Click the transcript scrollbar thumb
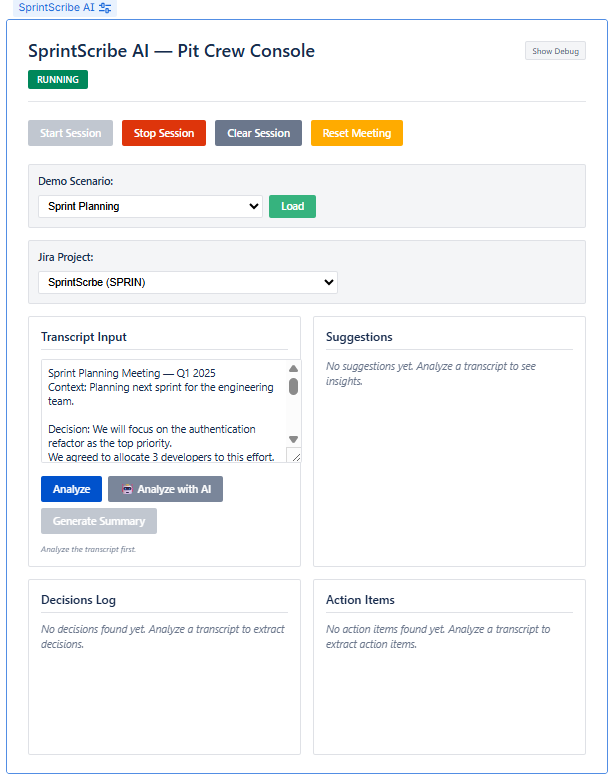614x776 pixels. (x=293, y=387)
